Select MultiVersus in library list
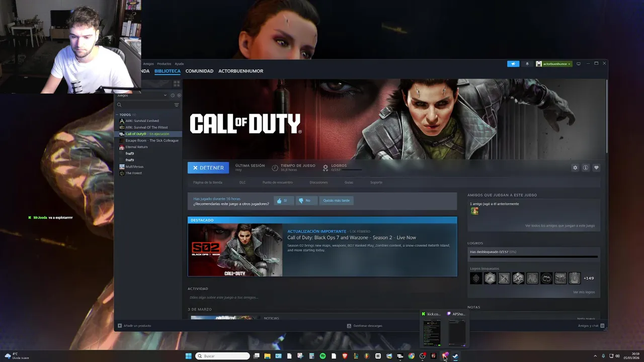644x362 pixels. coord(135,166)
